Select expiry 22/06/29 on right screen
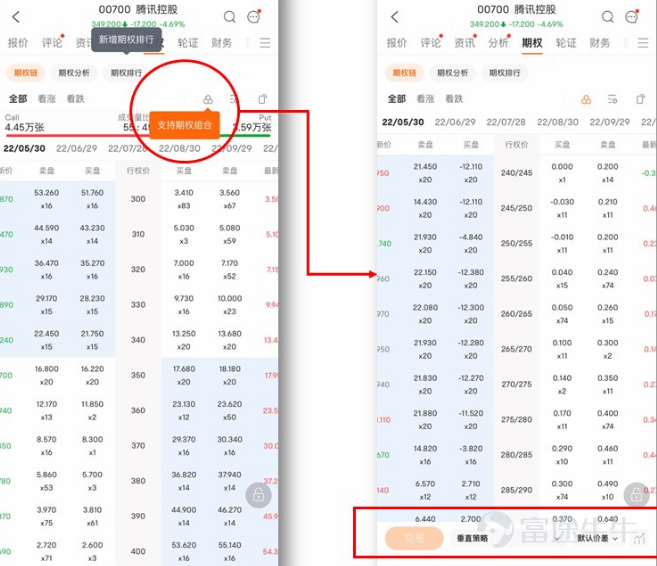Image resolution: width=657 pixels, height=566 pixels. click(455, 122)
